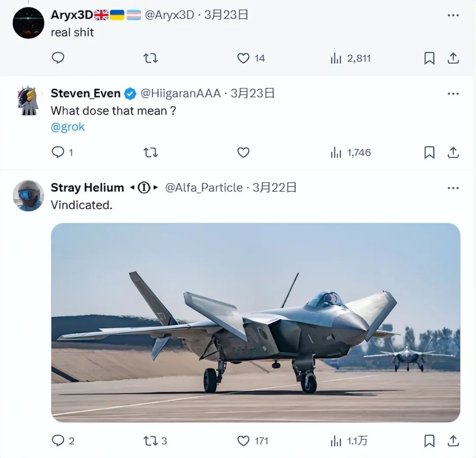
Task: Open more options for Aryx3D's tweet
Action: click(453, 15)
